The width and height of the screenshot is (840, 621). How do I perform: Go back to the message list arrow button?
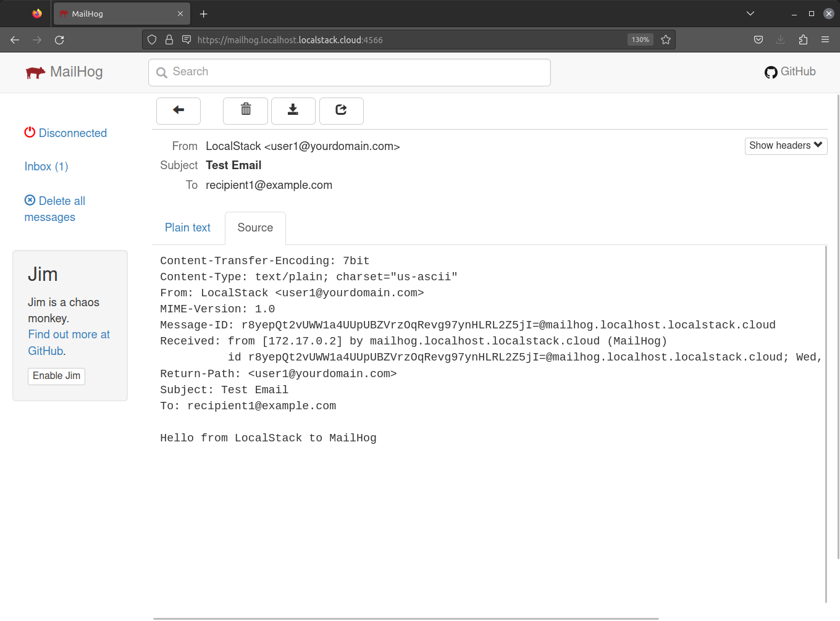178,111
